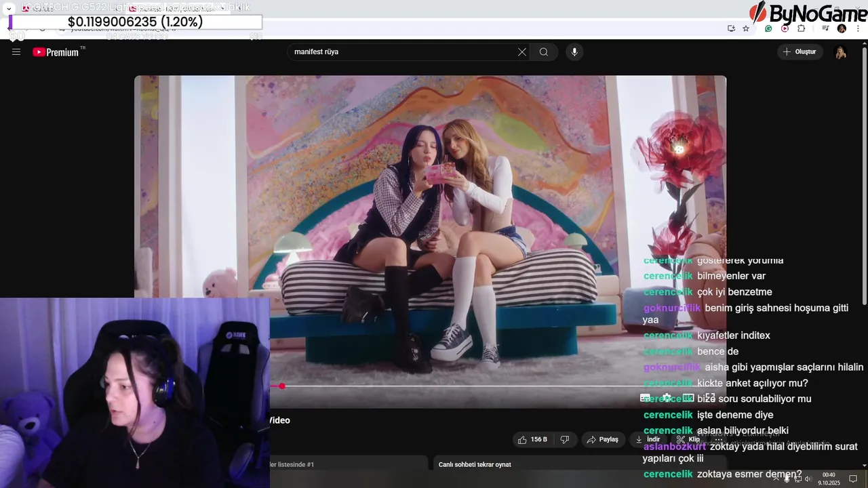Open Grammarly extension icon
Viewport: 868px width, 488px height.
click(768, 28)
